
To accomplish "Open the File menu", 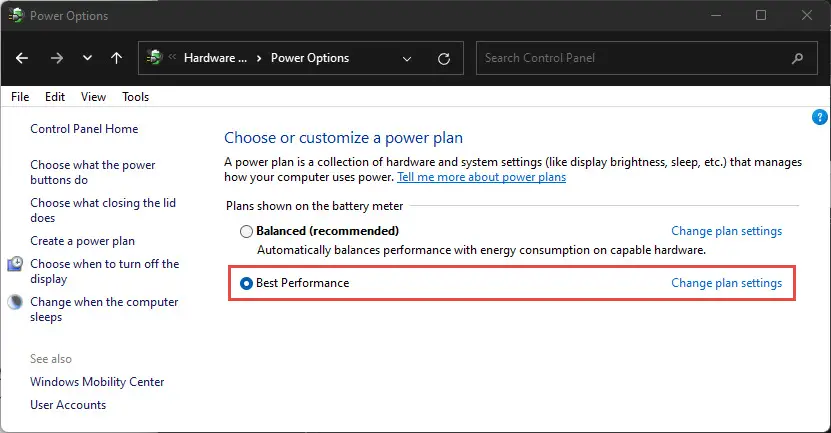I will tap(20, 97).
